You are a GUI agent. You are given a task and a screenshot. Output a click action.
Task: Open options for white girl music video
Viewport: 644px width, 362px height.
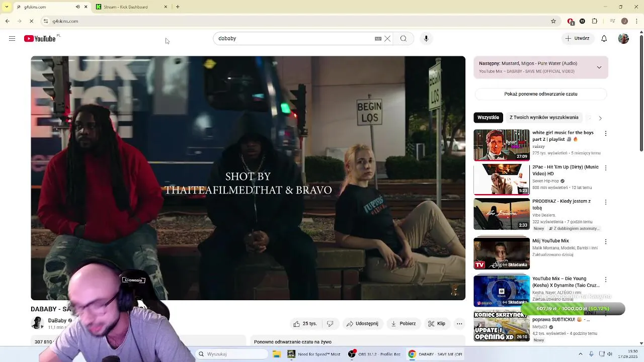click(x=605, y=134)
